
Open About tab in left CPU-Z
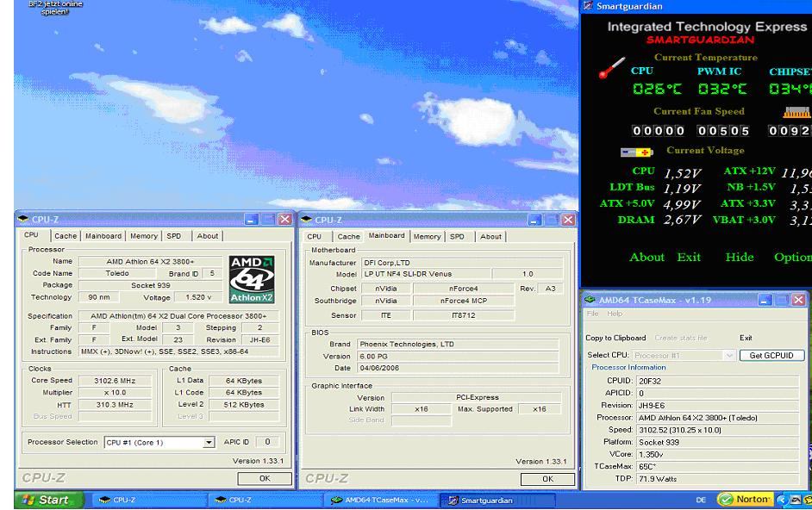(x=207, y=235)
